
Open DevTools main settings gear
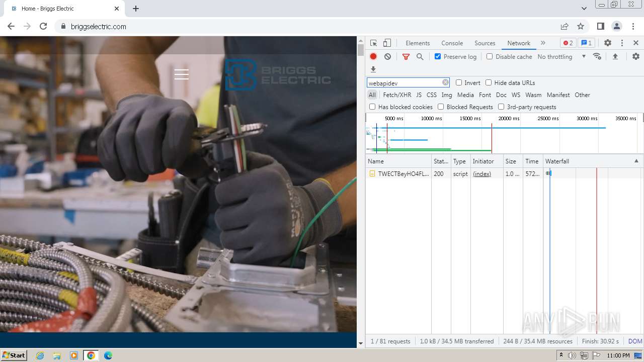tap(608, 43)
